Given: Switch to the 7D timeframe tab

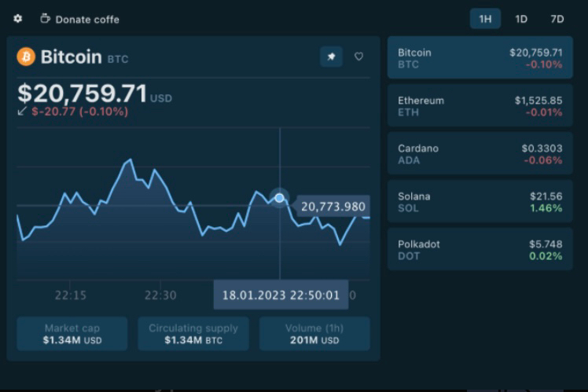Looking at the screenshot, I should coord(557,19).
